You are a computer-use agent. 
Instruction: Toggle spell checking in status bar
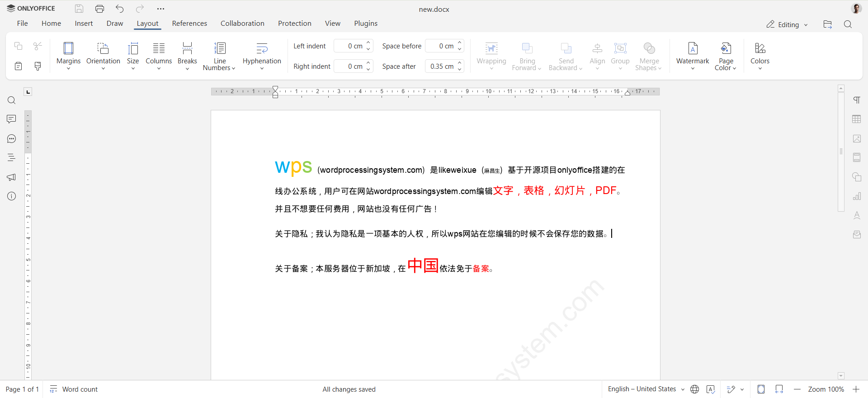coord(711,389)
